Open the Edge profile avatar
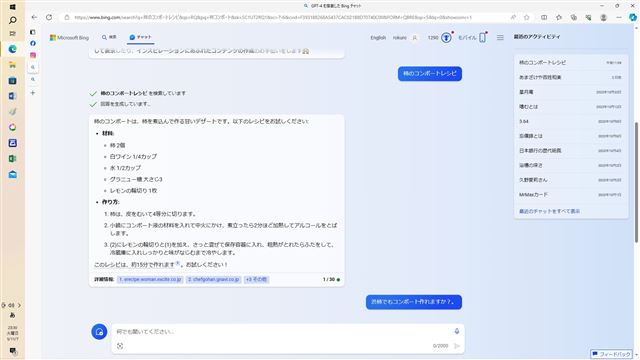This screenshot has height=360, width=640. point(603,17)
